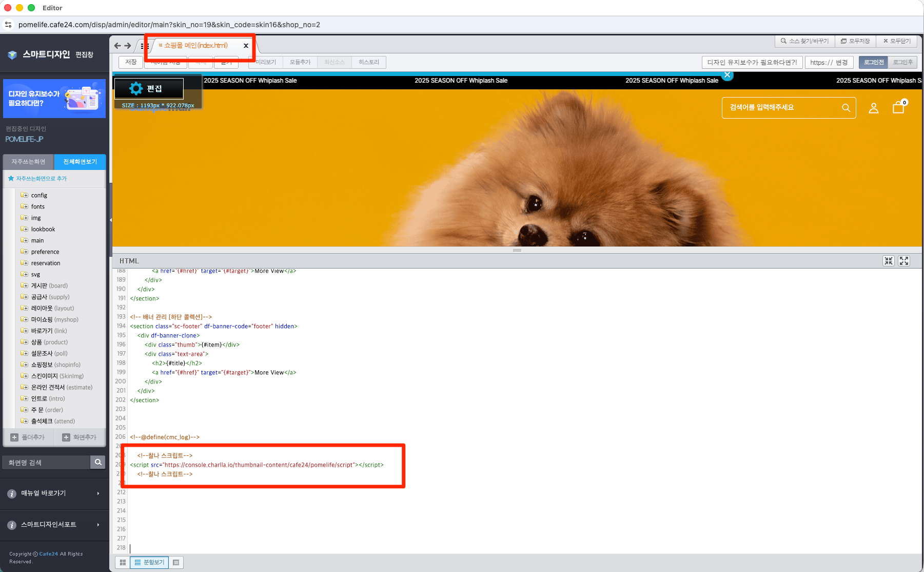Viewport: 924px width, 572px height.
Task: Toggle preview to 로그인후 state
Action: pos(902,62)
